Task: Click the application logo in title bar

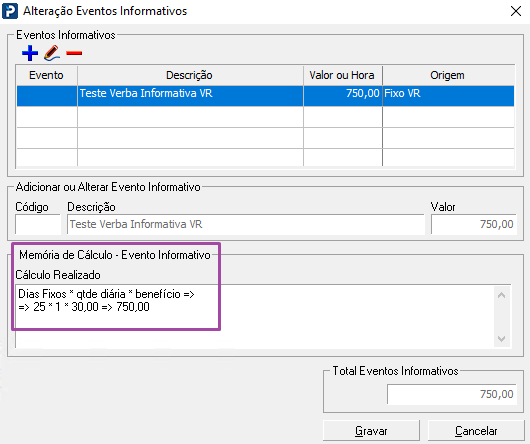Action: (10, 11)
